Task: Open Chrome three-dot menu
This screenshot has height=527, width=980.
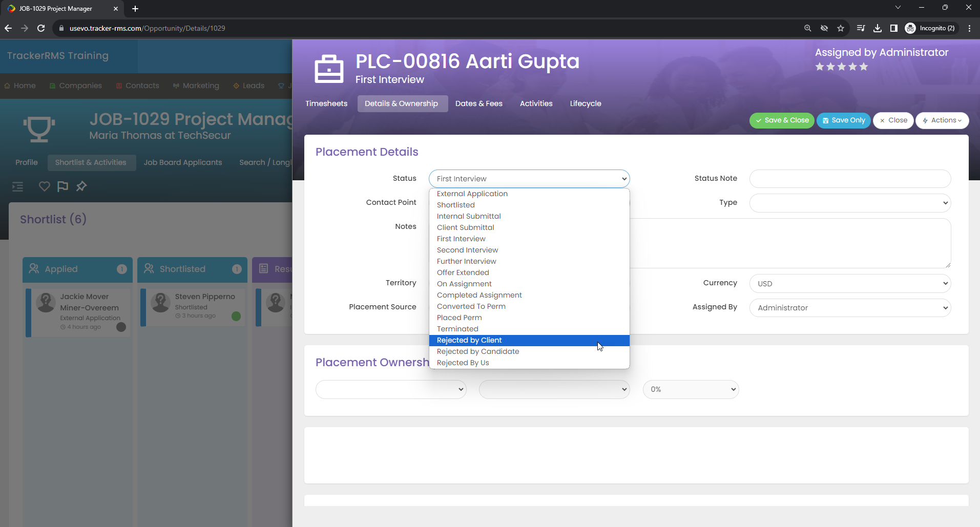Action: pyautogui.click(x=969, y=28)
